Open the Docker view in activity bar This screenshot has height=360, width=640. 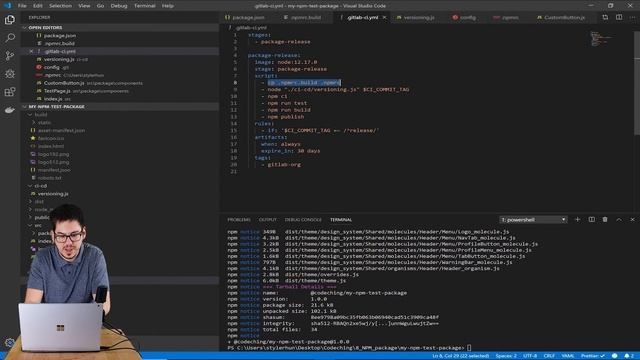(9, 110)
